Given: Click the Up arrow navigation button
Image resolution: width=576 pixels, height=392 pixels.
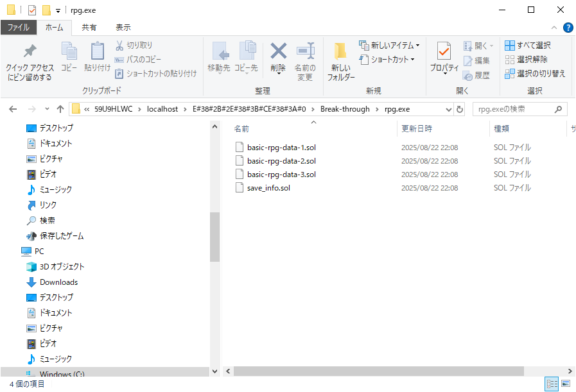Looking at the screenshot, I should point(60,109).
